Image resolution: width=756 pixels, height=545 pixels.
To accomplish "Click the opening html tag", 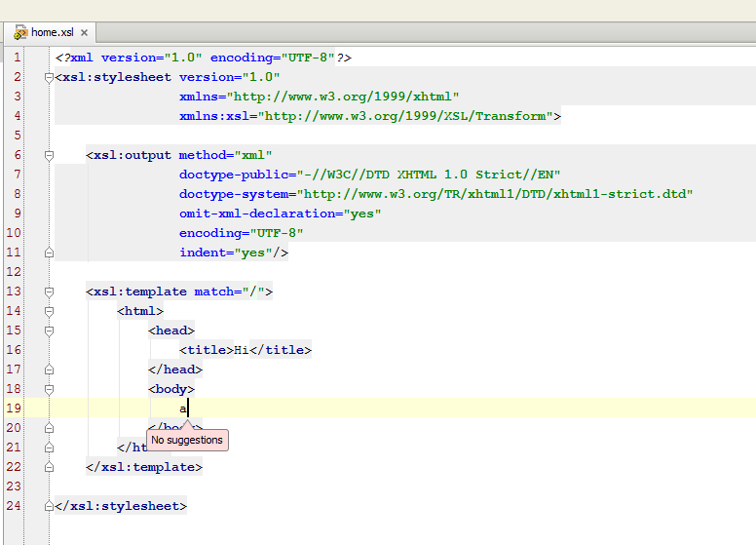I will (x=140, y=311).
